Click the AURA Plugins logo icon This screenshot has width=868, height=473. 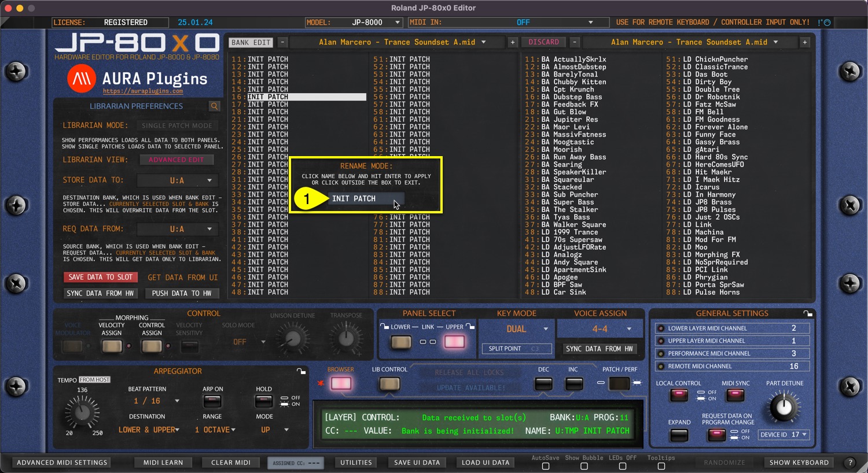[x=82, y=79]
